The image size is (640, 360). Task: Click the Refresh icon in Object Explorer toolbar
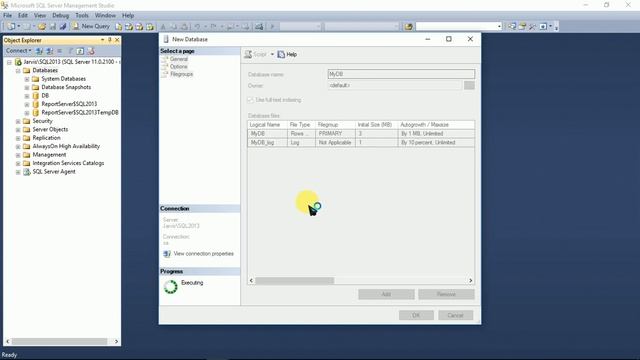pos(80,51)
